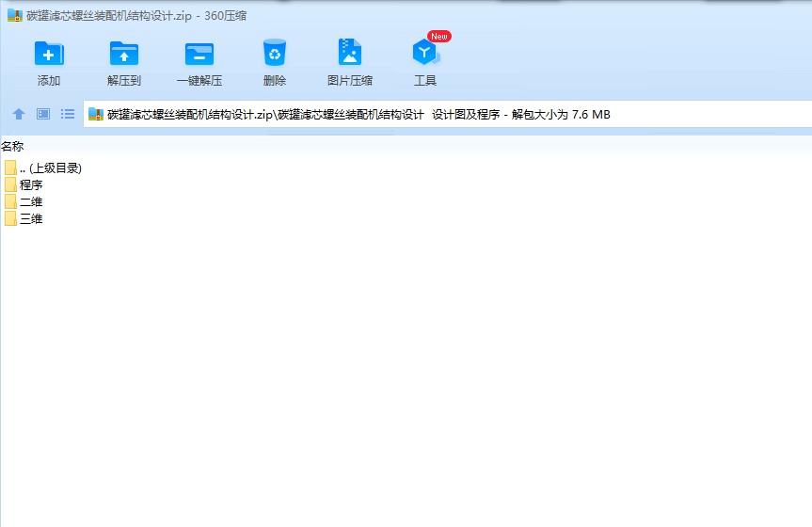812x527 pixels.
Task: Select the '程序' folder name
Action: click(31, 184)
